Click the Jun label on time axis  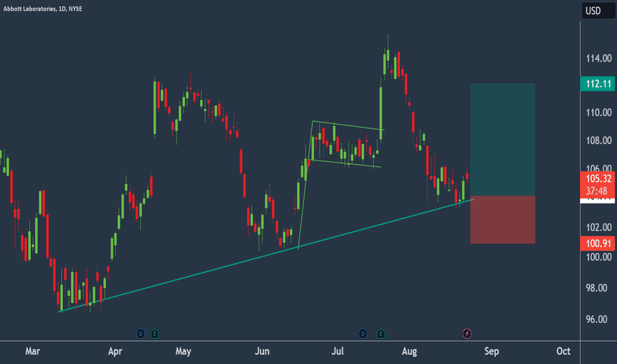point(262,351)
